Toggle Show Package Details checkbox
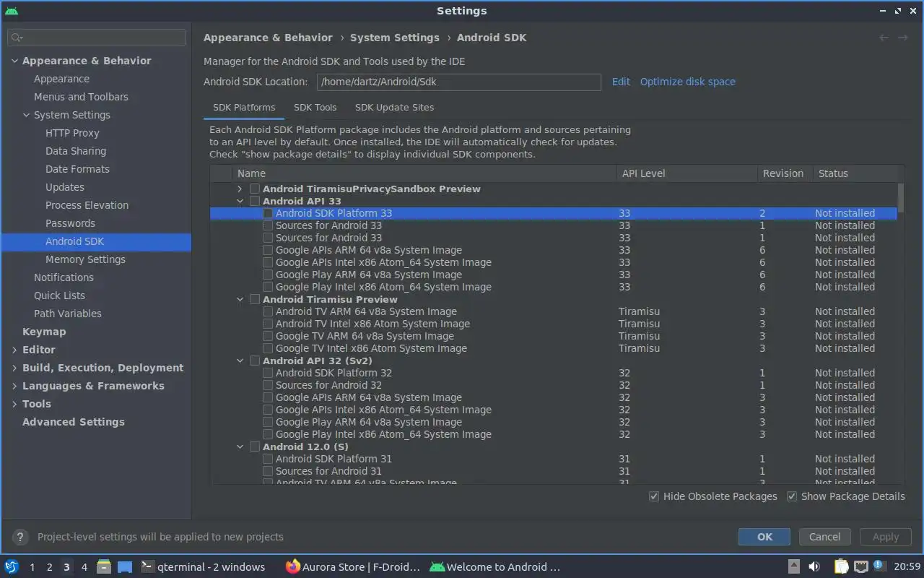The image size is (924, 578). point(792,496)
